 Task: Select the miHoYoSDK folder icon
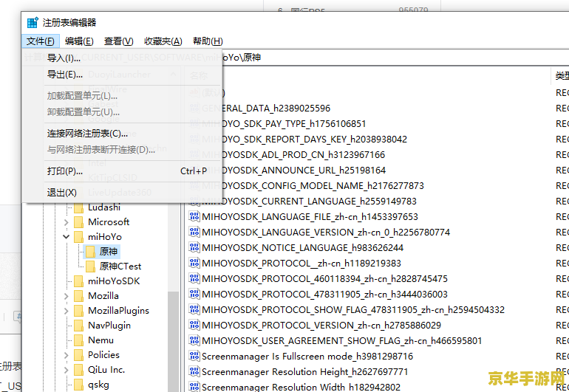(x=79, y=281)
